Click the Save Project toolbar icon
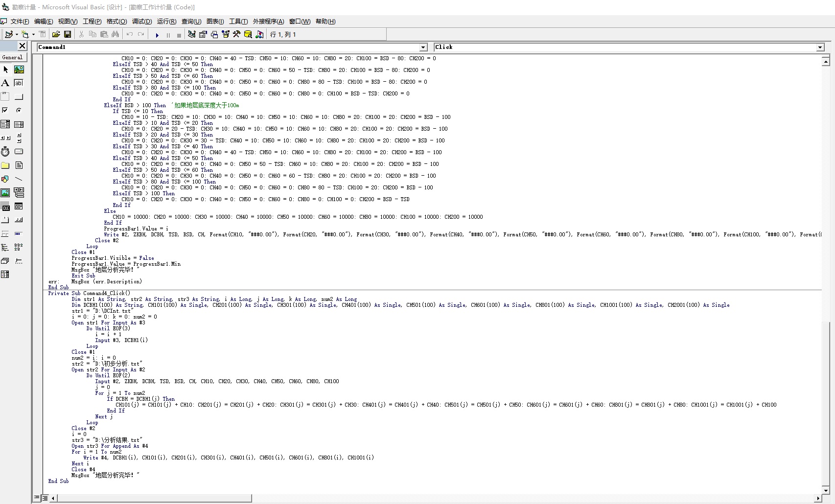The width and height of the screenshot is (835, 504). (x=68, y=34)
